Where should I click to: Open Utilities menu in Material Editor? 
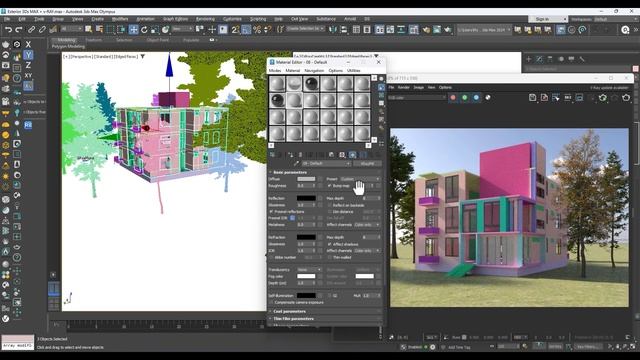coord(353,71)
